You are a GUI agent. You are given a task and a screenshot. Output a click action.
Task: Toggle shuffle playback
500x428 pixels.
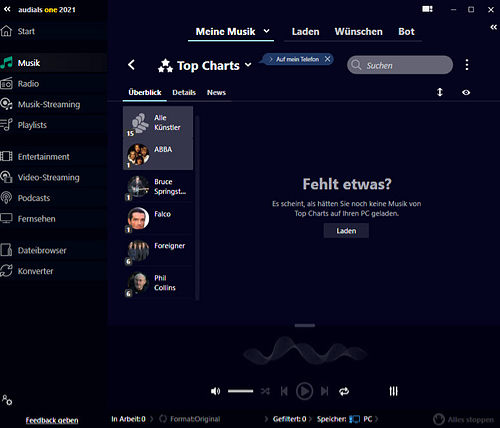coord(265,391)
